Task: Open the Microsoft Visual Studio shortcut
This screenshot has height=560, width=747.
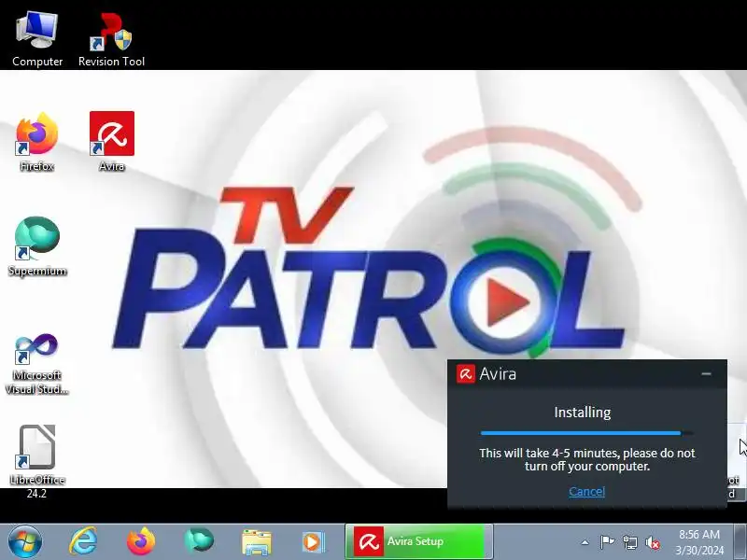Action: tap(37, 364)
